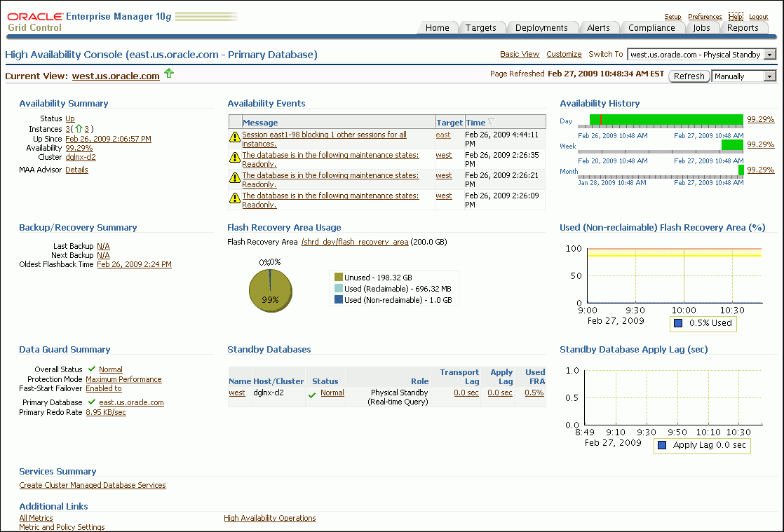Open the Jobs tab
Screen dimensions: 784x532
tap(701, 28)
